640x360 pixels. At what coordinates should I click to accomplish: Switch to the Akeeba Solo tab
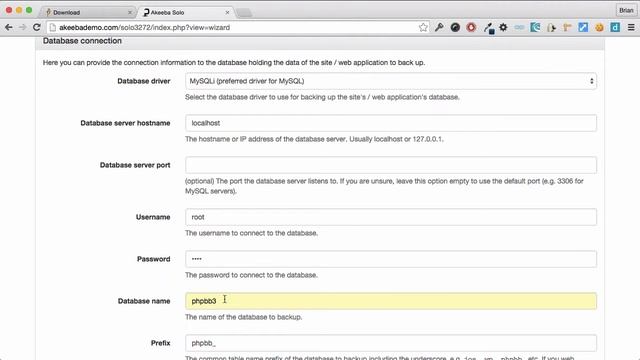pyautogui.click(x=184, y=12)
